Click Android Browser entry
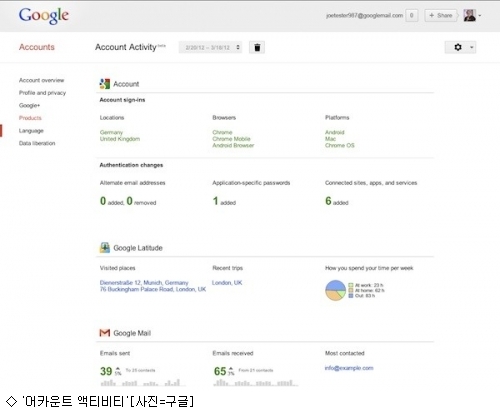 [x=233, y=145]
